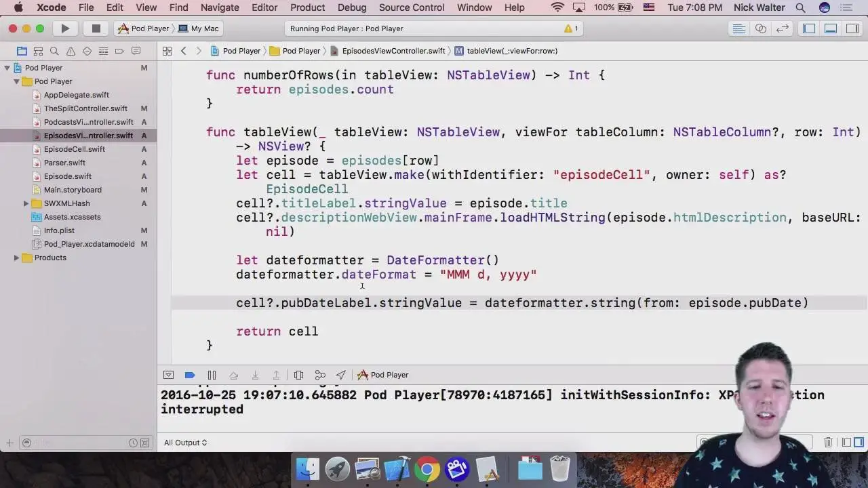The image size is (868, 488).
Task: Pause program execution in debug bar
Action: point(212,375)
